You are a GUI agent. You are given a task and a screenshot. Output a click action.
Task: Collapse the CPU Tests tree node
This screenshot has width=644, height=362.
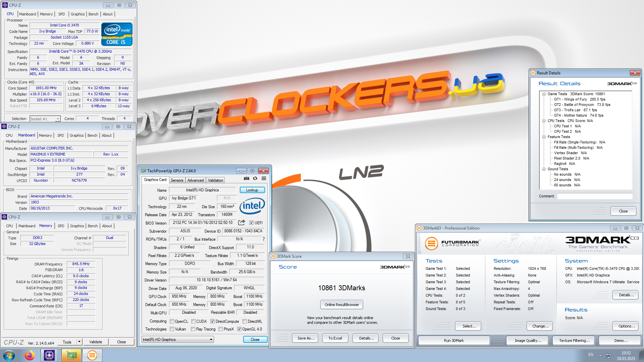click(544, 121)
